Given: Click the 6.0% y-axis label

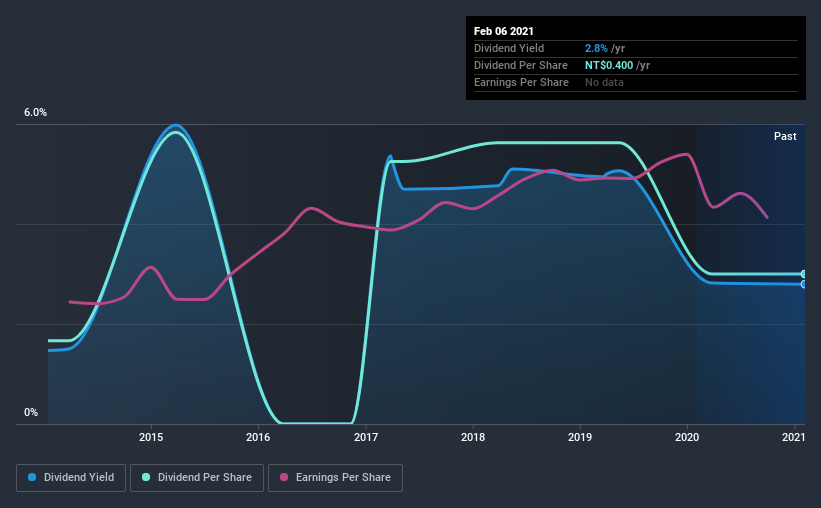Looking at the screenshot, I should coord(35,113).
